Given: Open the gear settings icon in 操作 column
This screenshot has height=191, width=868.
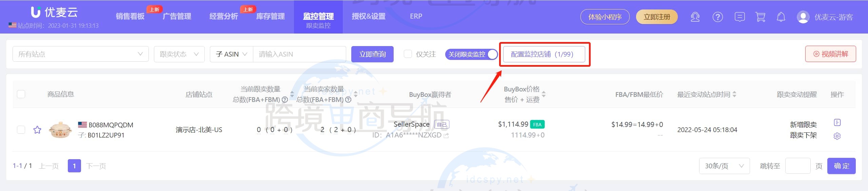Looking at the screenshot, I should [x=837, y=136].
